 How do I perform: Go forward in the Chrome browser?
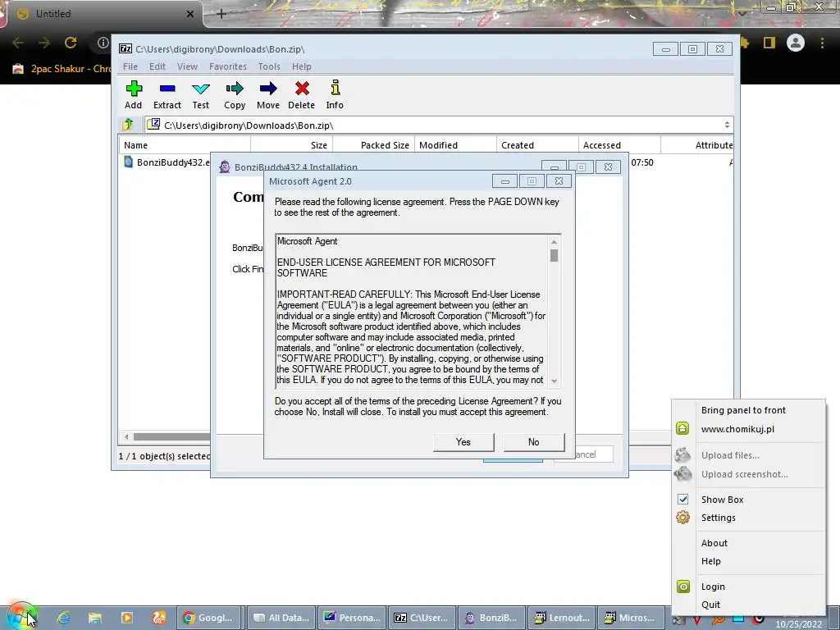(44, 43)
